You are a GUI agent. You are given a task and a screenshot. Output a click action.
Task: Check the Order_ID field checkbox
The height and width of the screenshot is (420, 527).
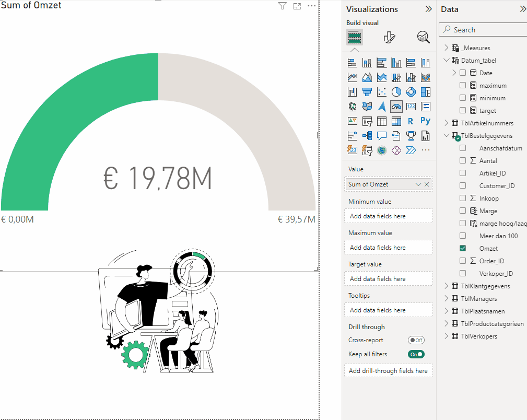[x=463, y=261]
